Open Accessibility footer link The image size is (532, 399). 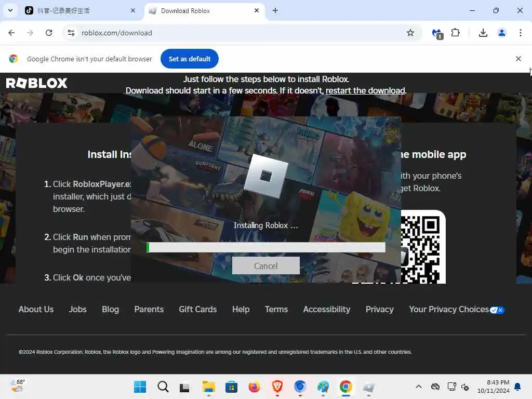[x=327, y=310]
